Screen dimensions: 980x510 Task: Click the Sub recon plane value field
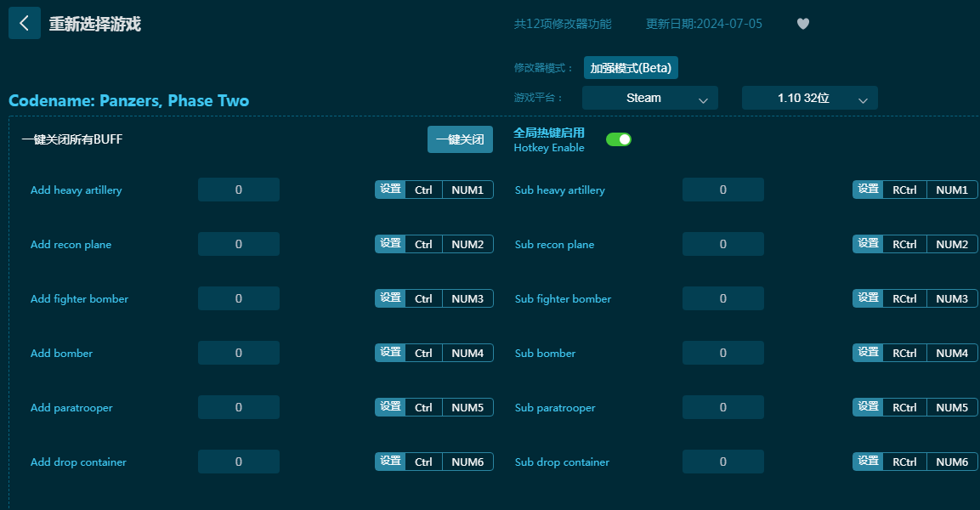(723, 244)
